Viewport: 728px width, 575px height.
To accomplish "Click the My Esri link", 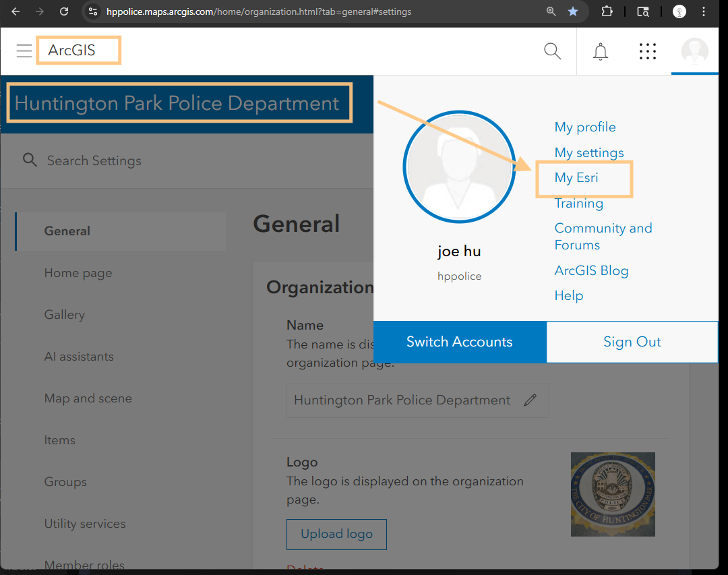I will (576, 178).
